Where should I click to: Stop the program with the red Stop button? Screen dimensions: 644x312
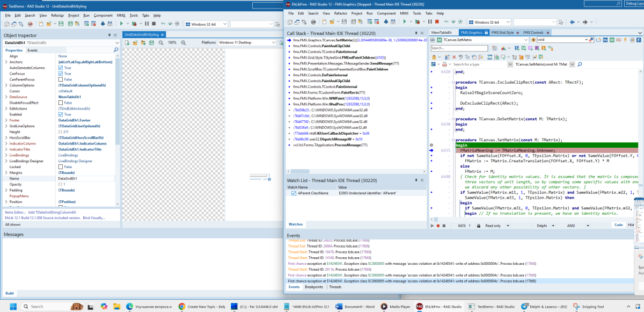(x=438, y=22)
